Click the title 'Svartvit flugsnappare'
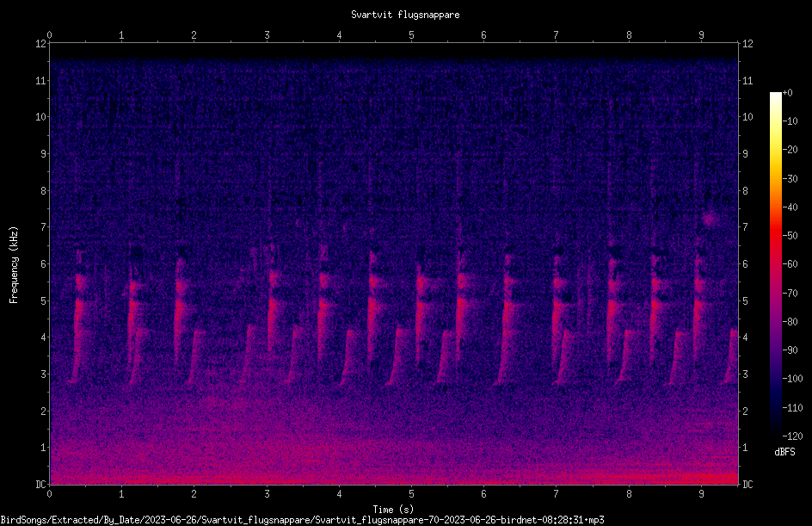812x526 pixels. click(405, 15)
